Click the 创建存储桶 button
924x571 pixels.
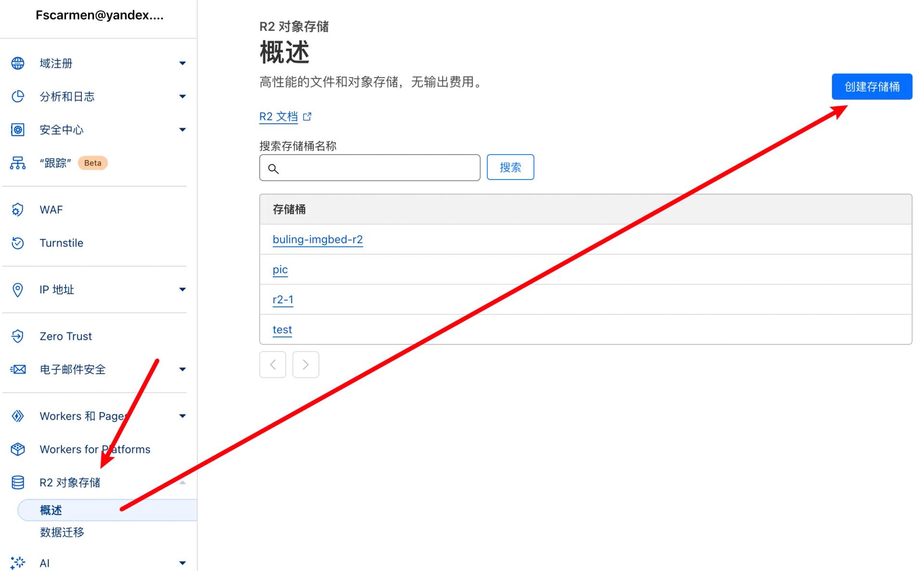pyautogui.click(x=872, y=87)
